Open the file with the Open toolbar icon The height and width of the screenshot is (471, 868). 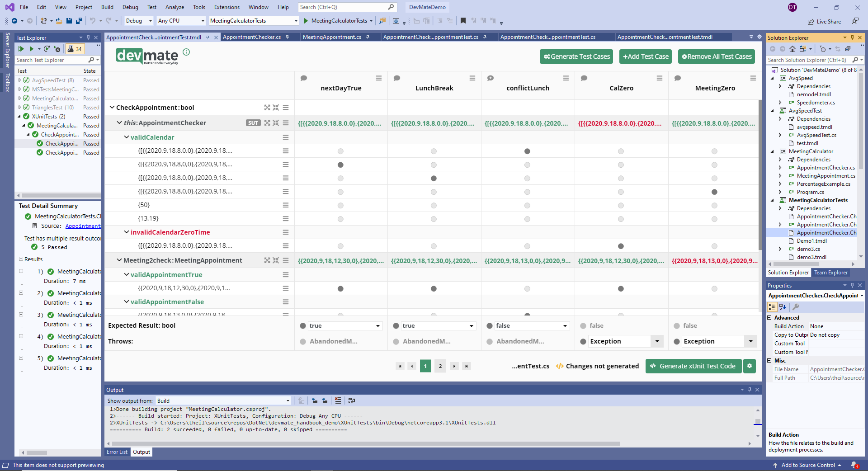click(x=59, y=21)
